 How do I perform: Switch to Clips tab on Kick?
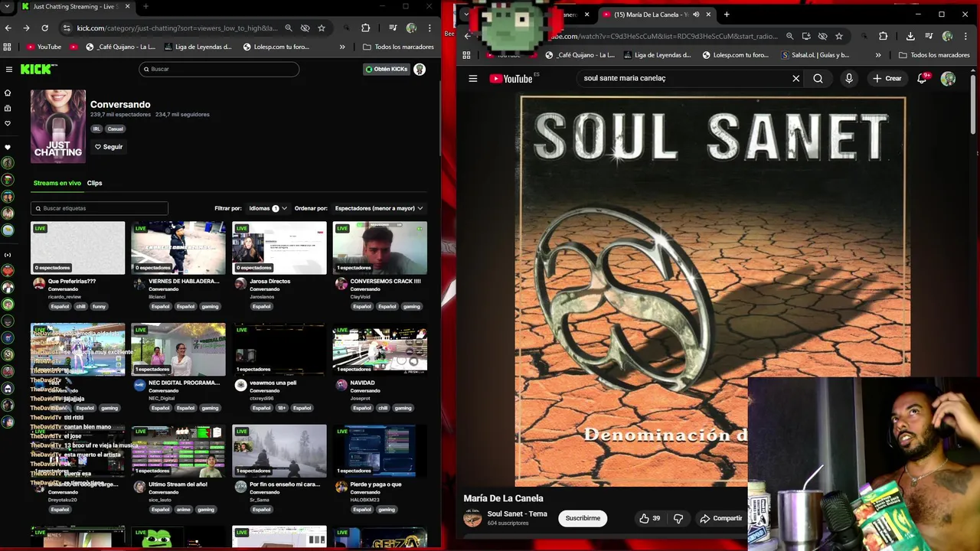94,183
